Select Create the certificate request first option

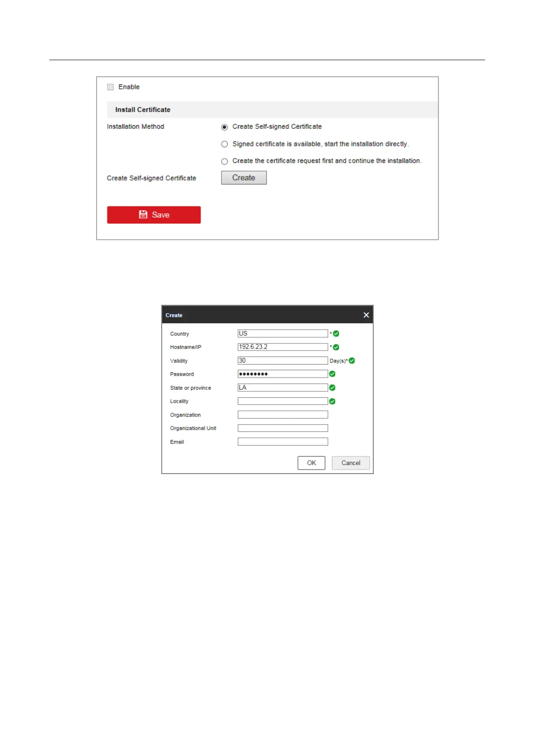(x=225, y=161)
